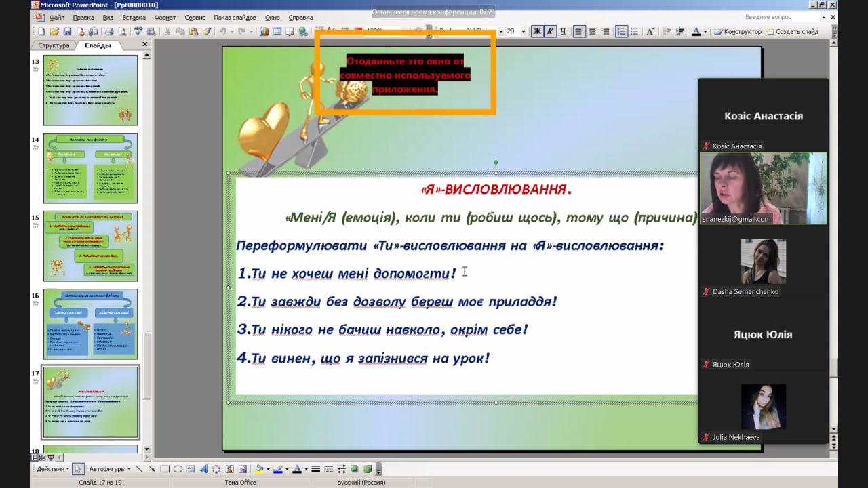Open the Файл menu
This screenshot has height=488, width=868.
coord(56,17)
